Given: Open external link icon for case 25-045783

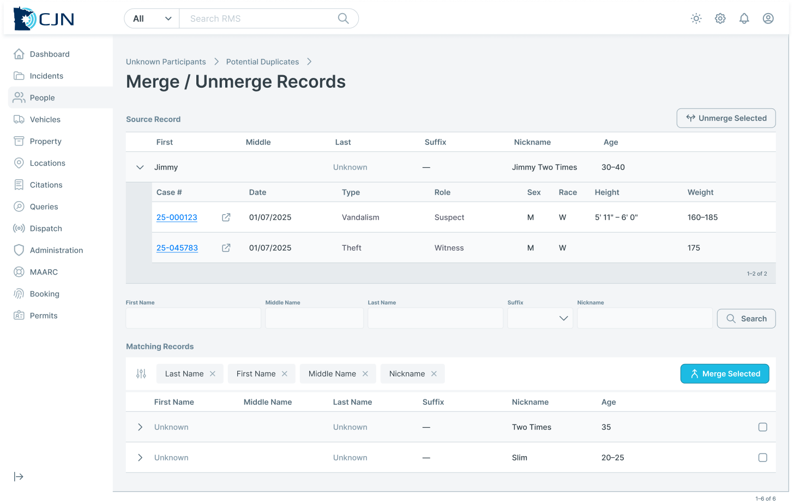Looking at the screenshot, I should pyautogui.click(x=226, y=248).
